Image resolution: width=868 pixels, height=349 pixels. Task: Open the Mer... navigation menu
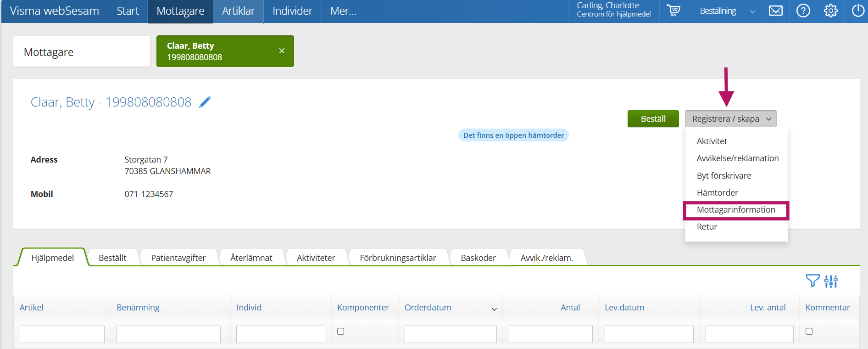[343, 11]
